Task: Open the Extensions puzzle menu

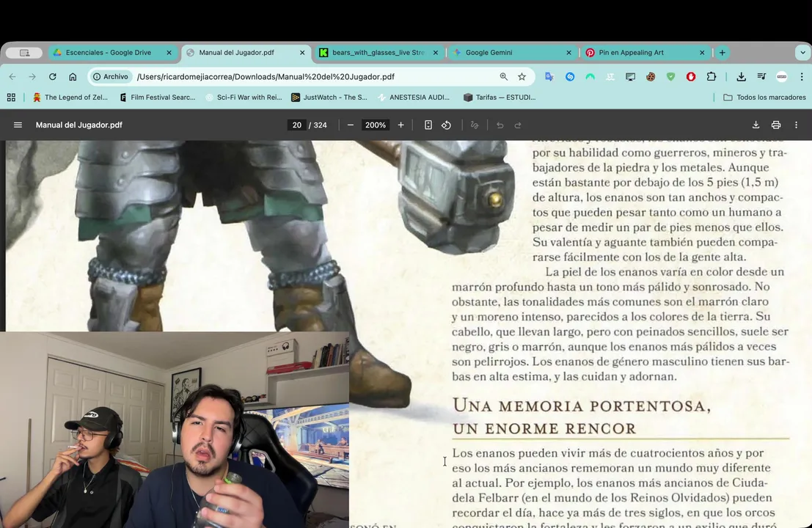Action: tap(712, 76)
